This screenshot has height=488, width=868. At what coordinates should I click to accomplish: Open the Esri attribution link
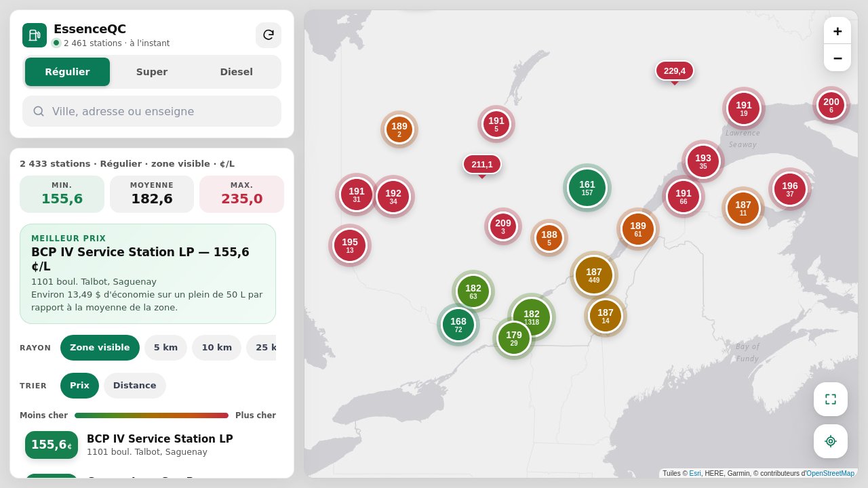click(x=695, y=473)
